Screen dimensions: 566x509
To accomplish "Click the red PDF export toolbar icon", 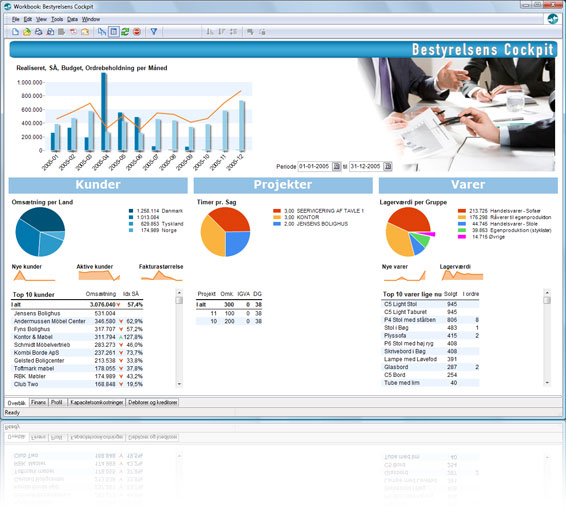I will point(73,32).
